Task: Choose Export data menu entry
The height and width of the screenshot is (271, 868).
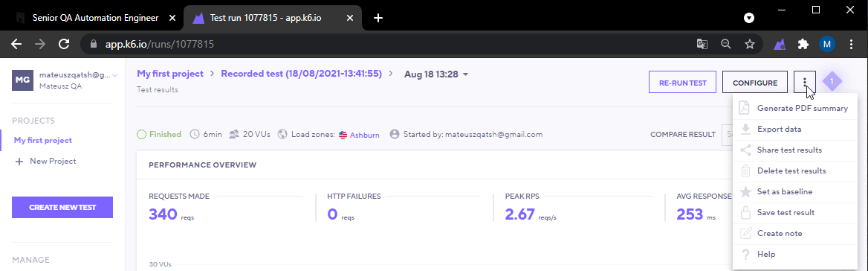Action: 795,129
